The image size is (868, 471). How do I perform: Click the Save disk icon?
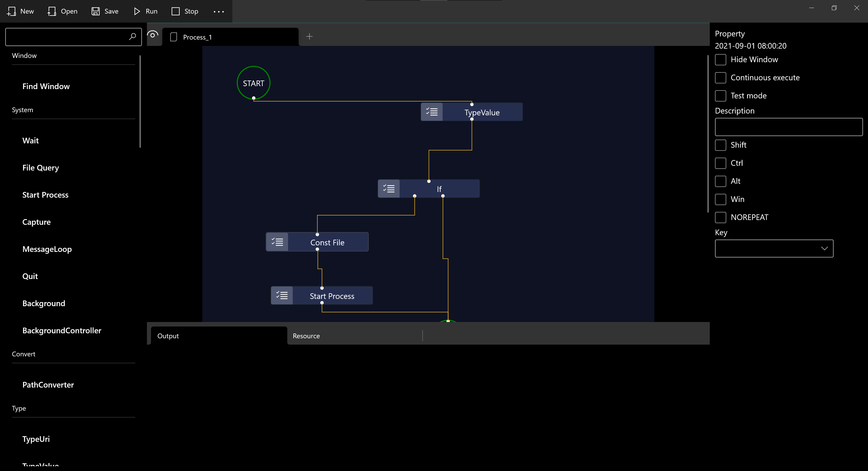tap(96, 11)
